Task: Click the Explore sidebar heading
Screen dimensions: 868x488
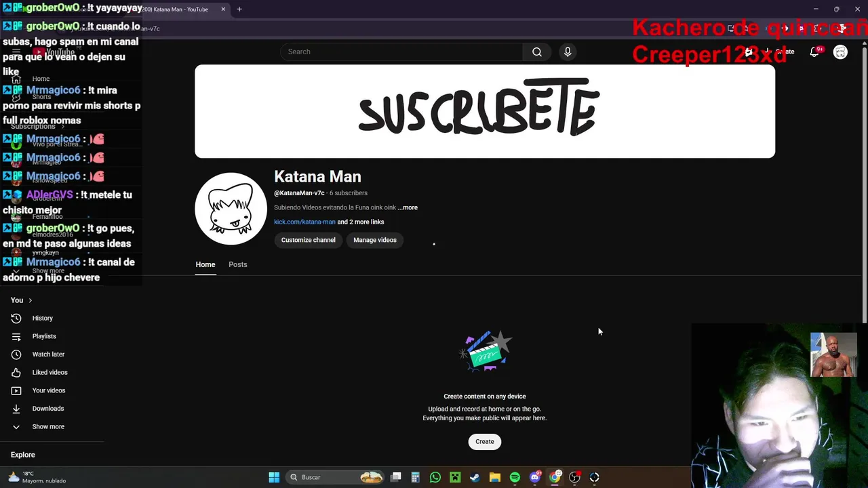Action: [x=23, y=455]
